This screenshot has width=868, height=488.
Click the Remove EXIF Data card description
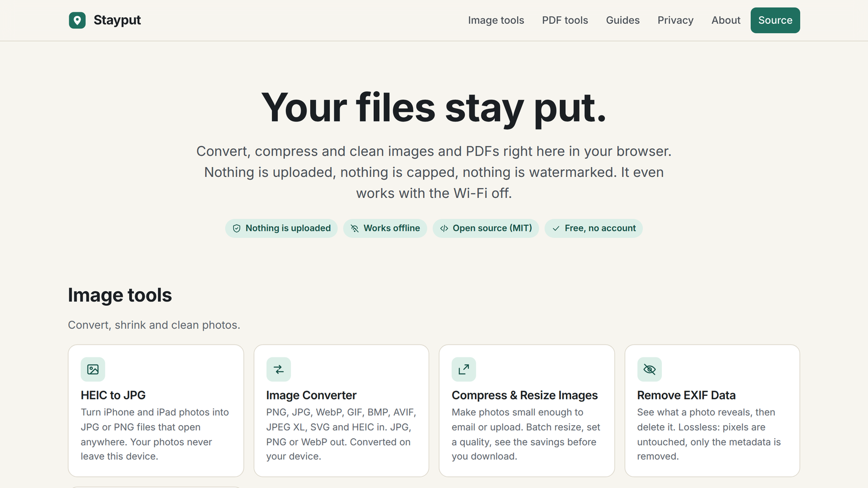[x=709, y=434]
